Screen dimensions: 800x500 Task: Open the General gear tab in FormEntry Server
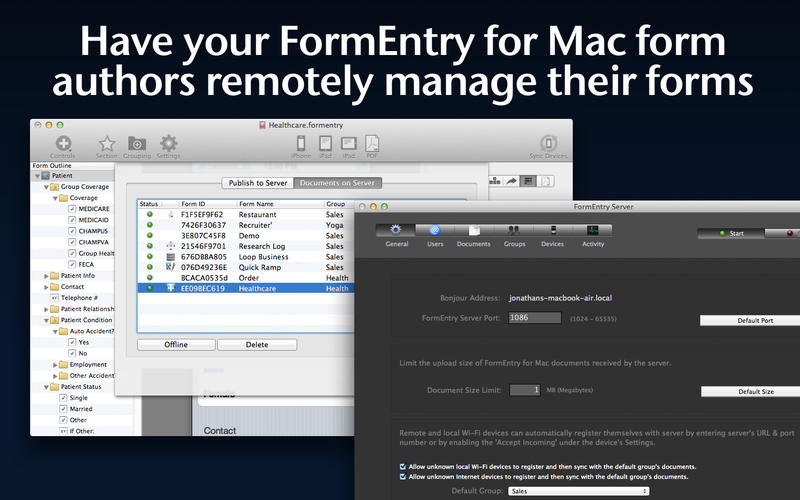(x=395, y=230)
